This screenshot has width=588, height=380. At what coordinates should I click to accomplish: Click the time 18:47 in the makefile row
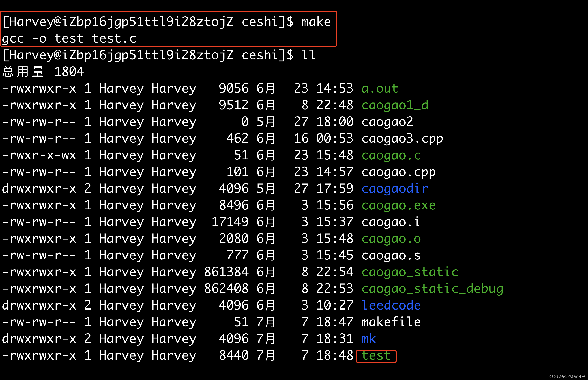coord(335,322)
